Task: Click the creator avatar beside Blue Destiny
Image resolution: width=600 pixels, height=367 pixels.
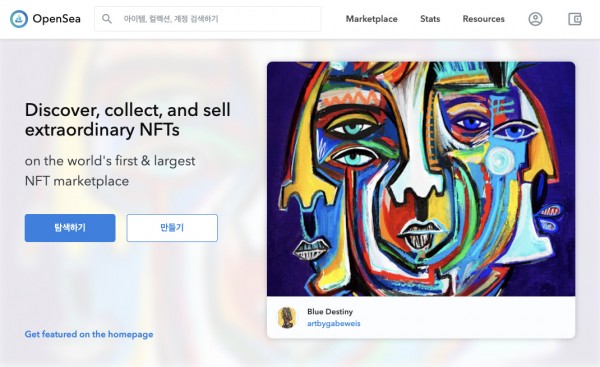Action: (x=287, y=317)
